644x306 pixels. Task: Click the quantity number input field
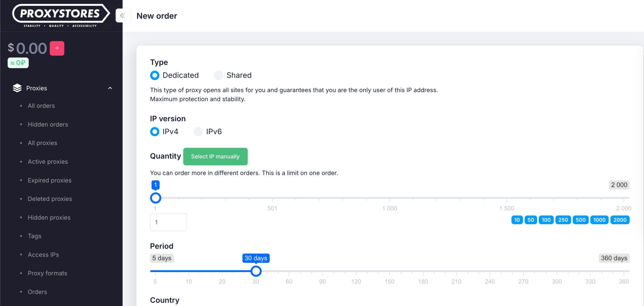[x=169, y=222]
